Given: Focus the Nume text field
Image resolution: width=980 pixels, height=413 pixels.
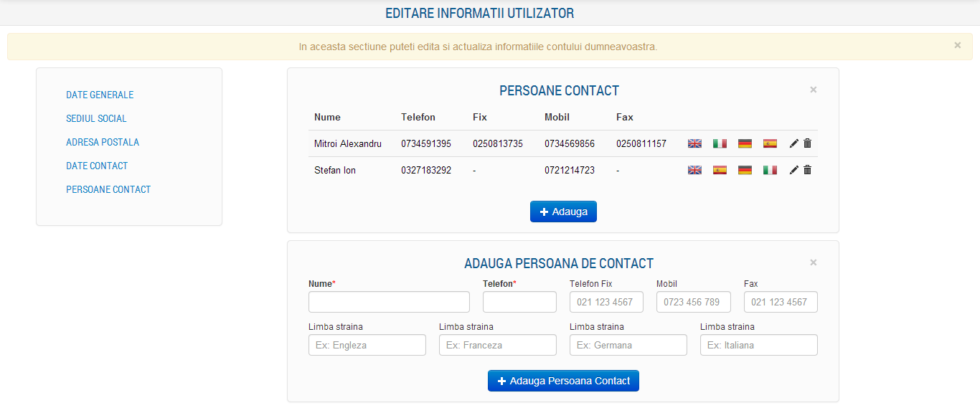Looking at the screenshot, I should coord(389,302).
